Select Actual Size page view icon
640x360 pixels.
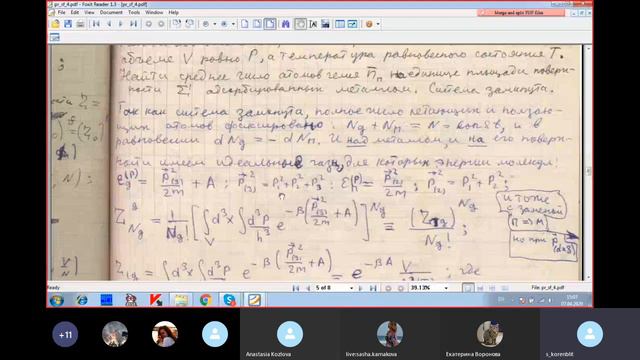click(x=244, y=24)
